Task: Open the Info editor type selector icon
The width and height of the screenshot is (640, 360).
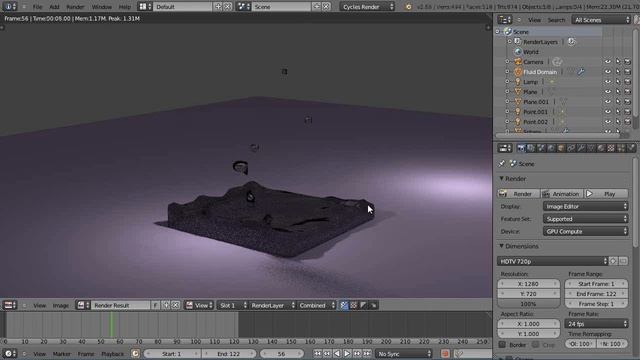Action: (9, 7)
